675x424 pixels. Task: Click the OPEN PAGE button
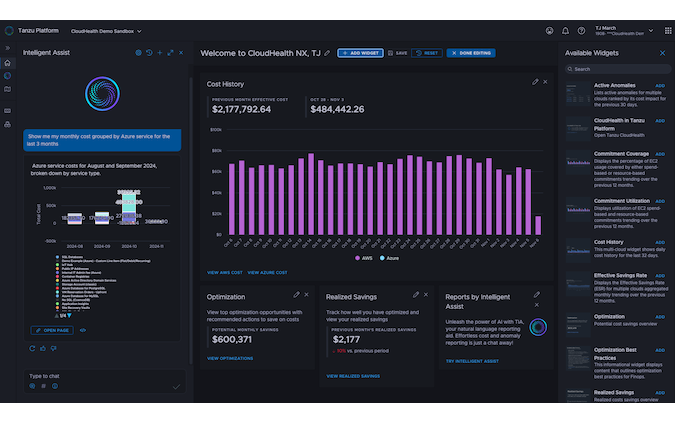coord(52,330)
